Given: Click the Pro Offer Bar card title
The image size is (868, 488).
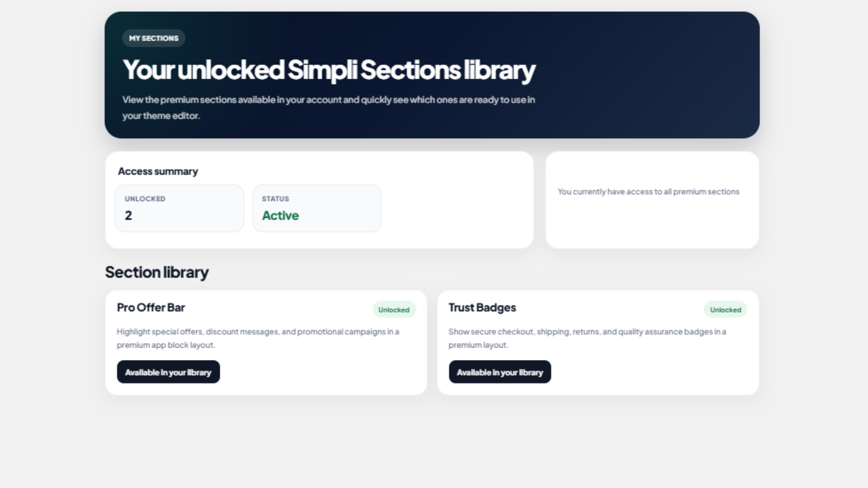Looking at the screenshot, I should click(150, 307).
